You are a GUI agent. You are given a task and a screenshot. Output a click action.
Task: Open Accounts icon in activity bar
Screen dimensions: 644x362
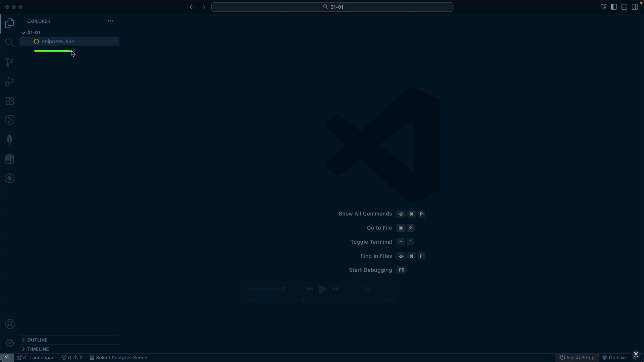(10, 324)
